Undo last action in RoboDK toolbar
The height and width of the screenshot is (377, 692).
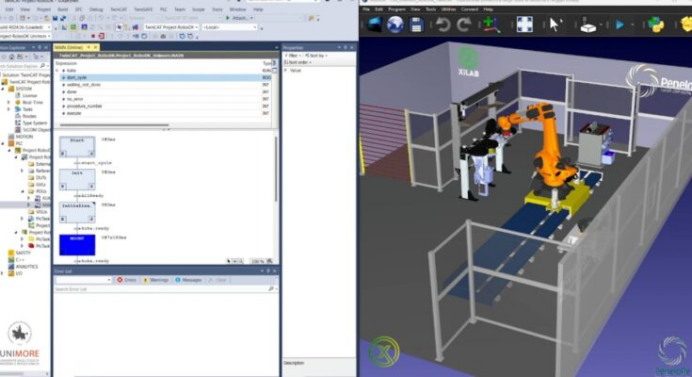tap(443, 24)
